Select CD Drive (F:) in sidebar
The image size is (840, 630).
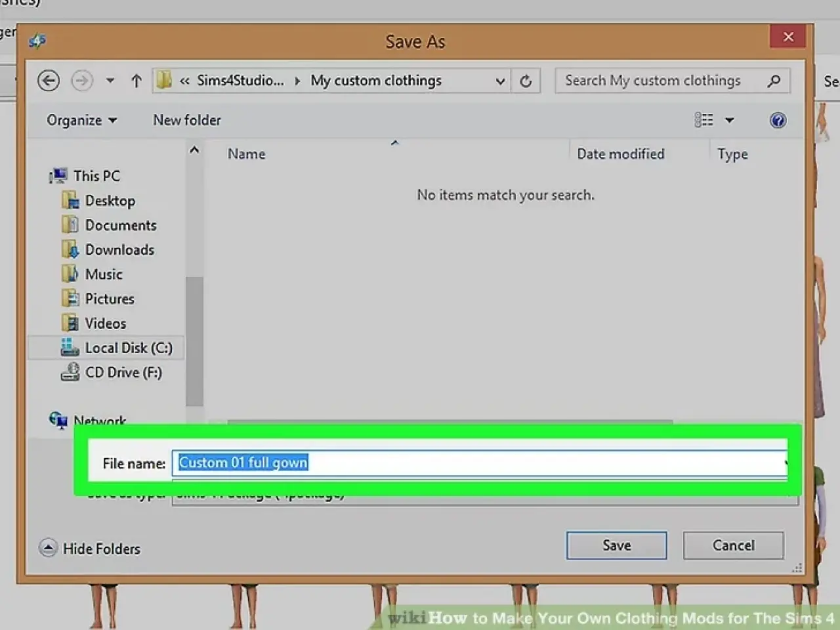[x=123, y=373]
